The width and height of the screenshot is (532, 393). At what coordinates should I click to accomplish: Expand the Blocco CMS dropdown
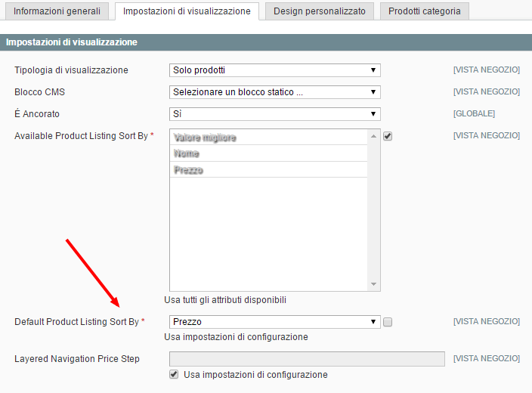[x=274, y=92]
